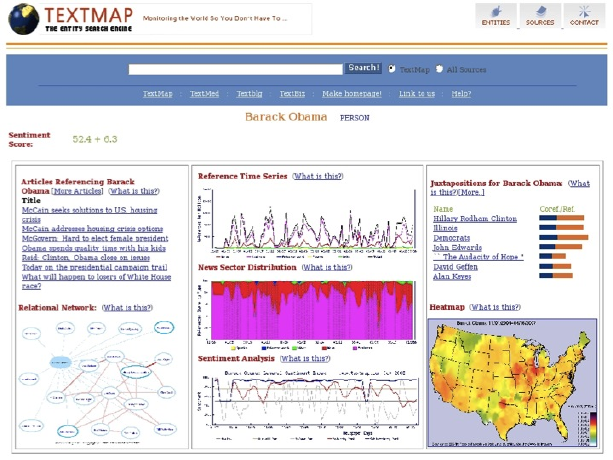Screen dimensions: 613x460
Task: Read article McCain seeks solutions to US housing crisis
Action: (90, 215)
